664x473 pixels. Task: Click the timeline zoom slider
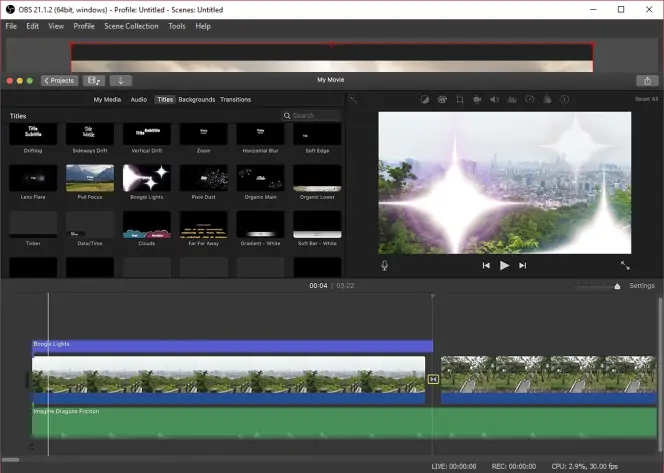(598, 286)
